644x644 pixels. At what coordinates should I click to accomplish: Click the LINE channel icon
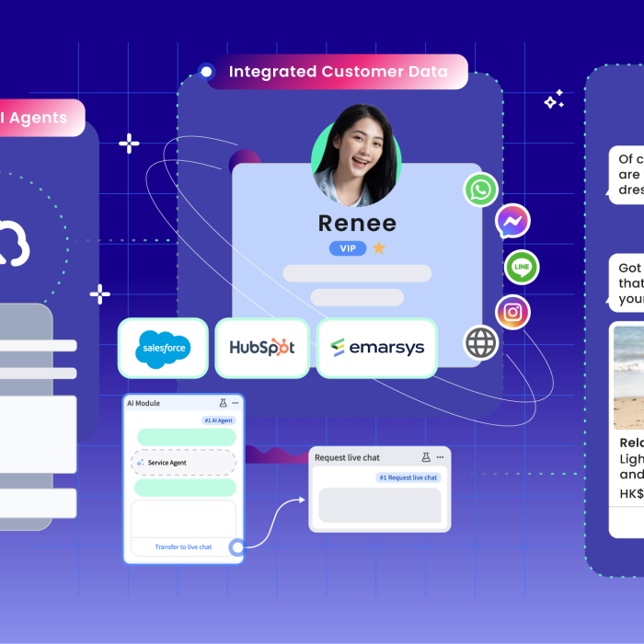click(x=522, y=267)
